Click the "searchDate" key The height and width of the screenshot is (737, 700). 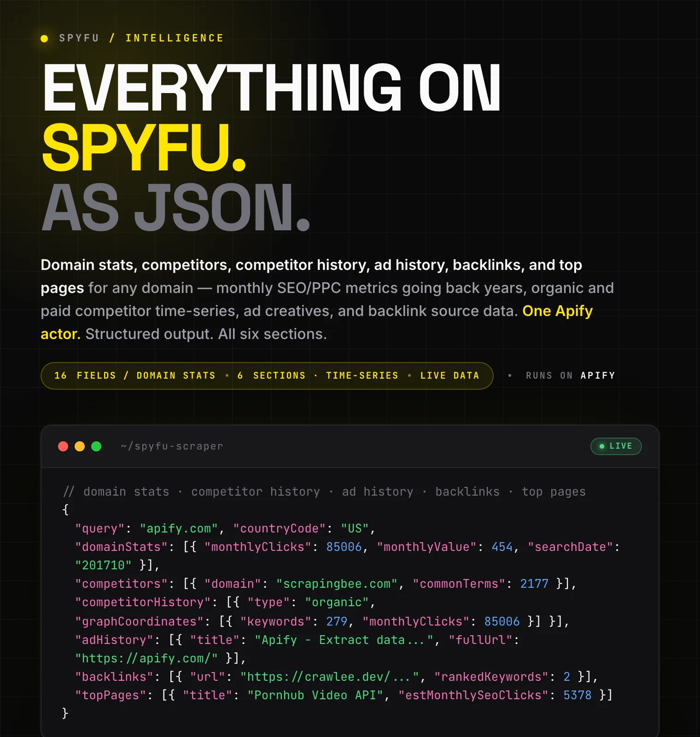pos(571,547)
